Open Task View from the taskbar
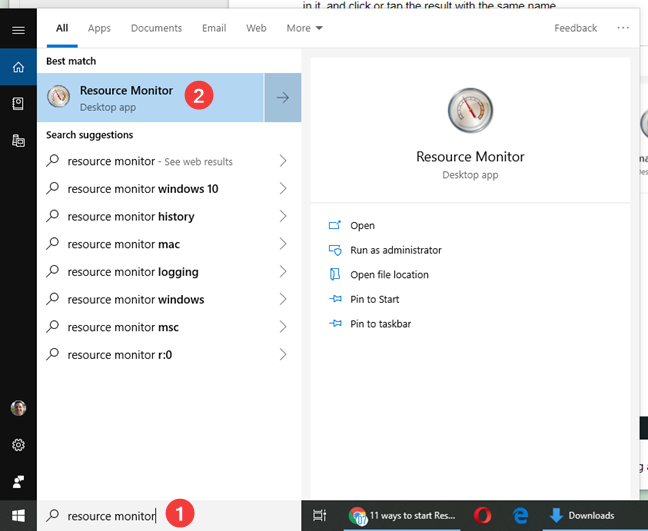648x531 pixels. [x=319, y=516]
